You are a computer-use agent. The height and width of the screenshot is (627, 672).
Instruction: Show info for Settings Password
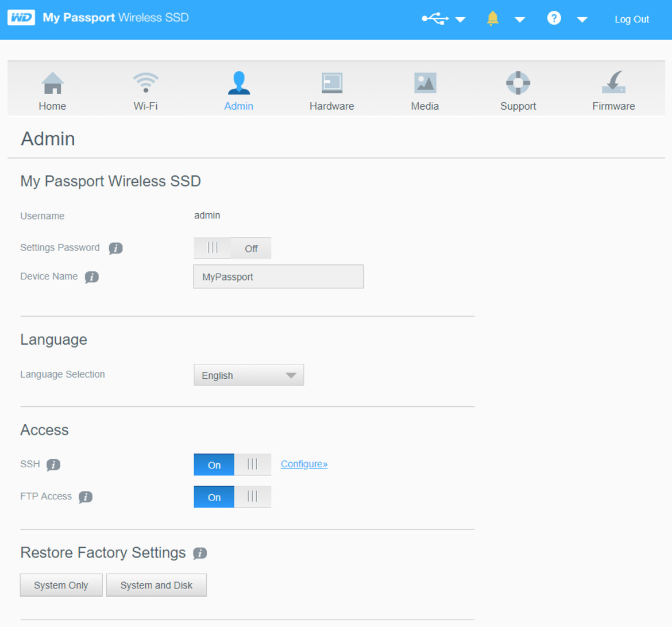click(x=115, y=248)
